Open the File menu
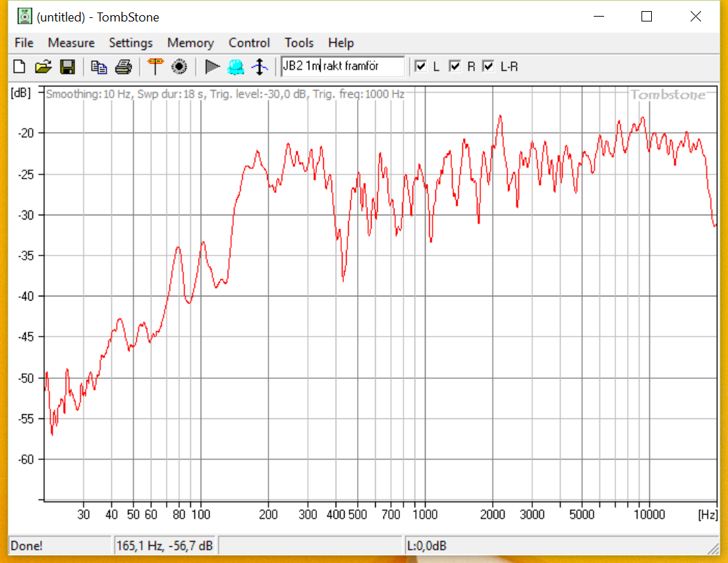728x563 pixels. tap(24, 43)
